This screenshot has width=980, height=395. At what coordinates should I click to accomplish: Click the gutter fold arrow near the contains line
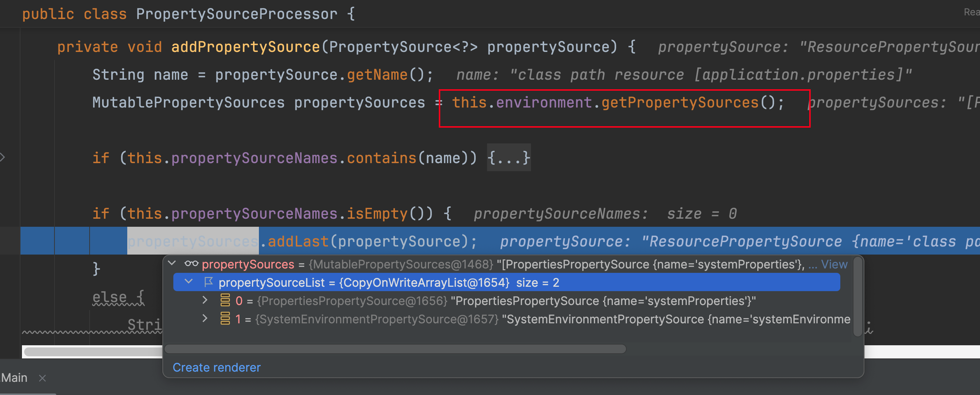[3, 157]
